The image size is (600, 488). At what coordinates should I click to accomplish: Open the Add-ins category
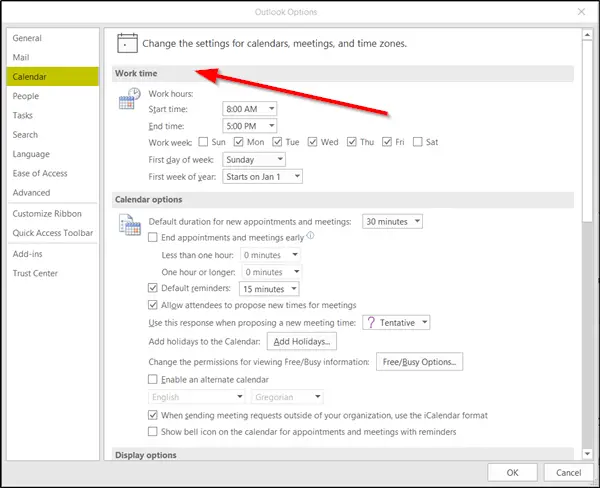[x=52, y=254]
